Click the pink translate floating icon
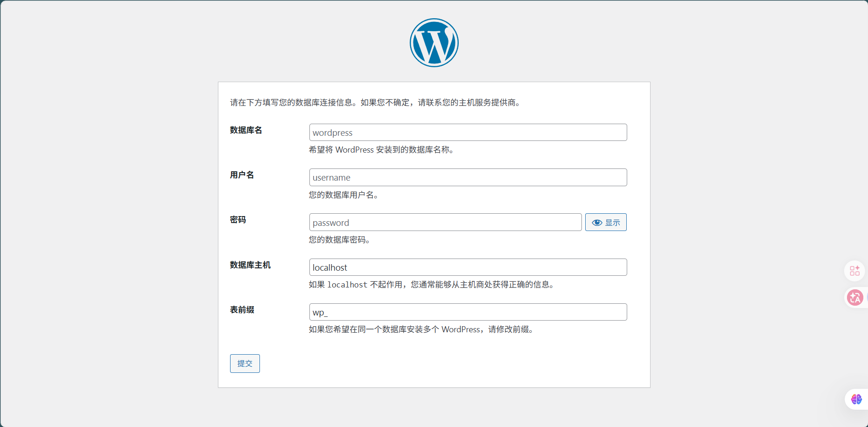Image resolution: width=868 pixels, height=427 pixels. pyautogui.click(x=855, y=297)
